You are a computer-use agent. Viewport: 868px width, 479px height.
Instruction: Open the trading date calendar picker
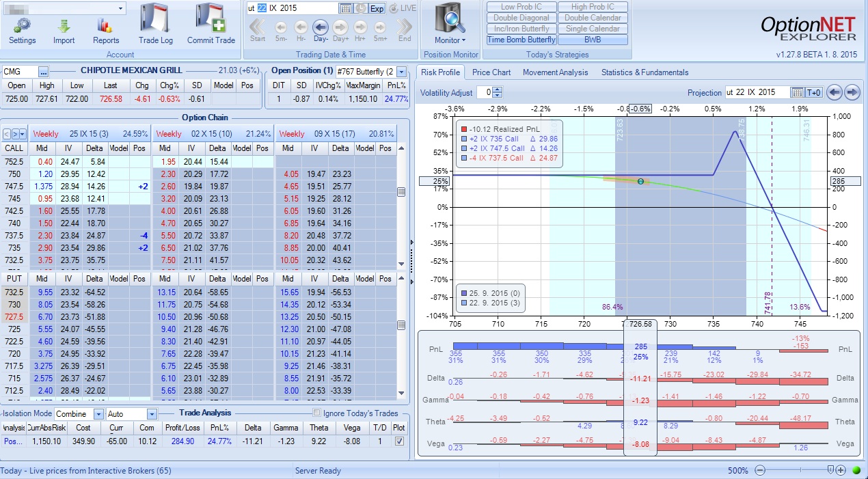(346, 8)
